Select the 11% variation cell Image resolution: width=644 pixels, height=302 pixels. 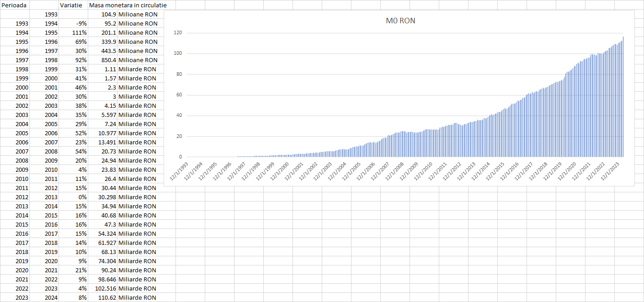tap(74, 179)
